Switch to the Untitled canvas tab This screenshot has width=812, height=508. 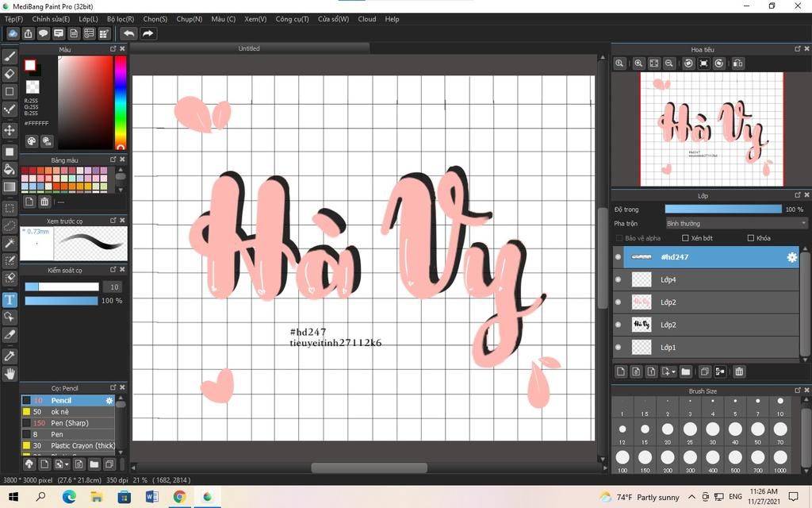click(x=249, y=48)
